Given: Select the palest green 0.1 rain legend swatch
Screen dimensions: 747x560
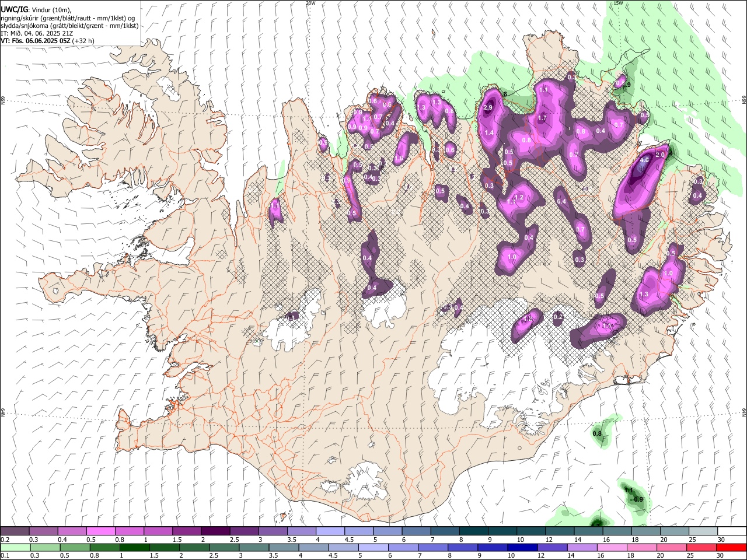Looking at the screenshot, I should coord(16,548).
